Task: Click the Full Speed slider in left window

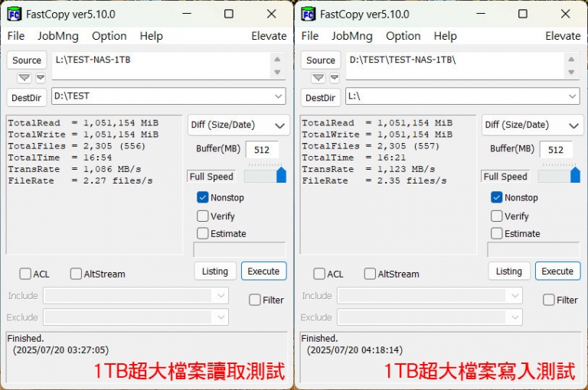Action: (x=265, y=175)
